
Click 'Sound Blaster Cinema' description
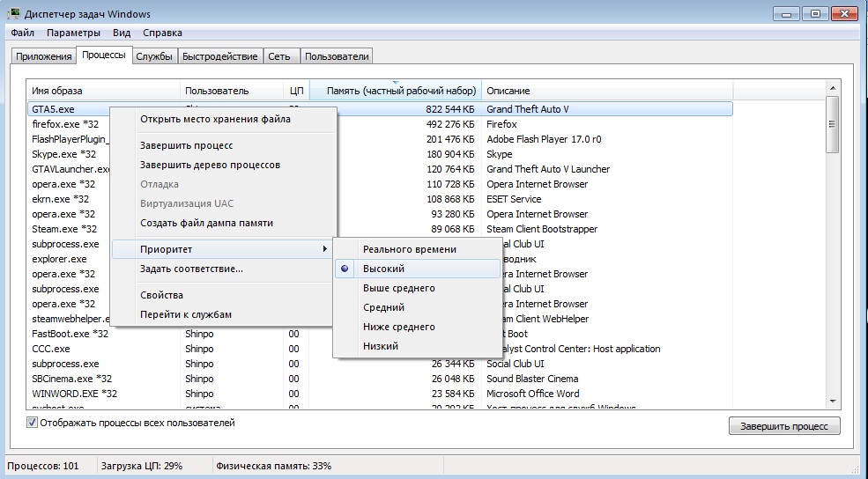coord(532,379)
